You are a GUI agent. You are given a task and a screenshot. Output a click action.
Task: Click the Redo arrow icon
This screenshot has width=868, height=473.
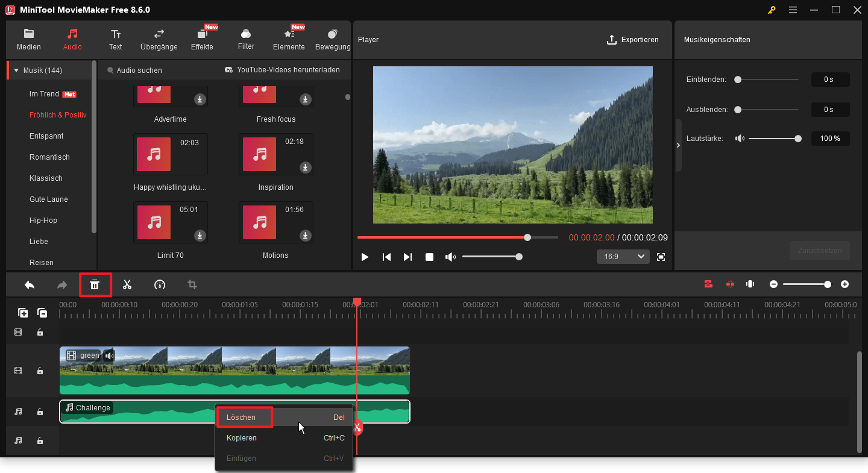click(61, 284)
